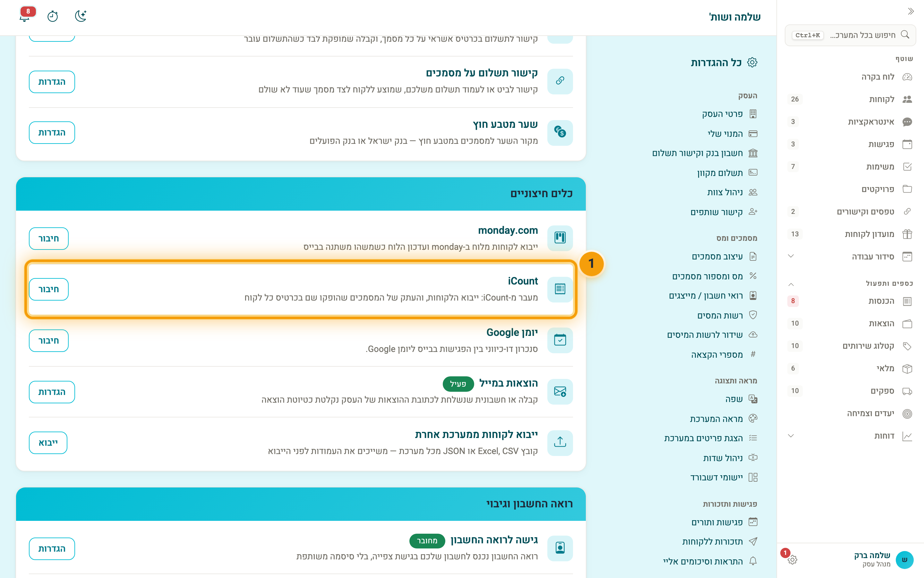Expand the סידור עבודה submenu chevron
The height and width of the screenshot is (578, 924).
click(791, 256)
